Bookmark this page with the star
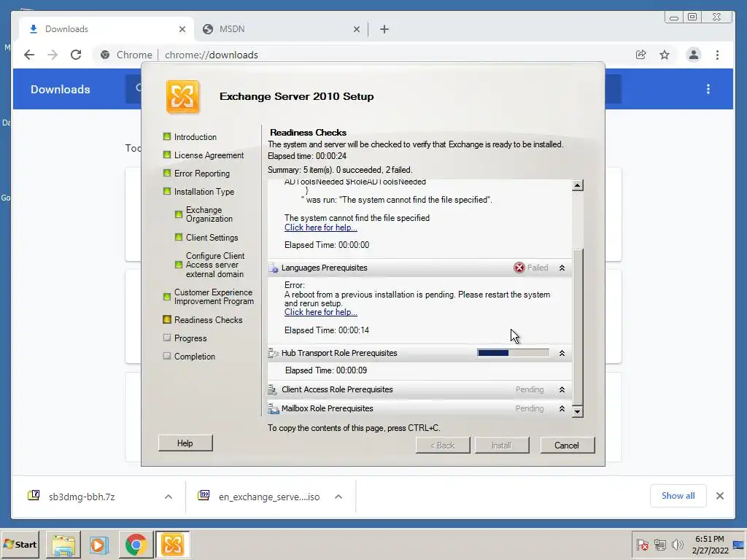This screenshot has height=560, width=747. pos(665,55)
